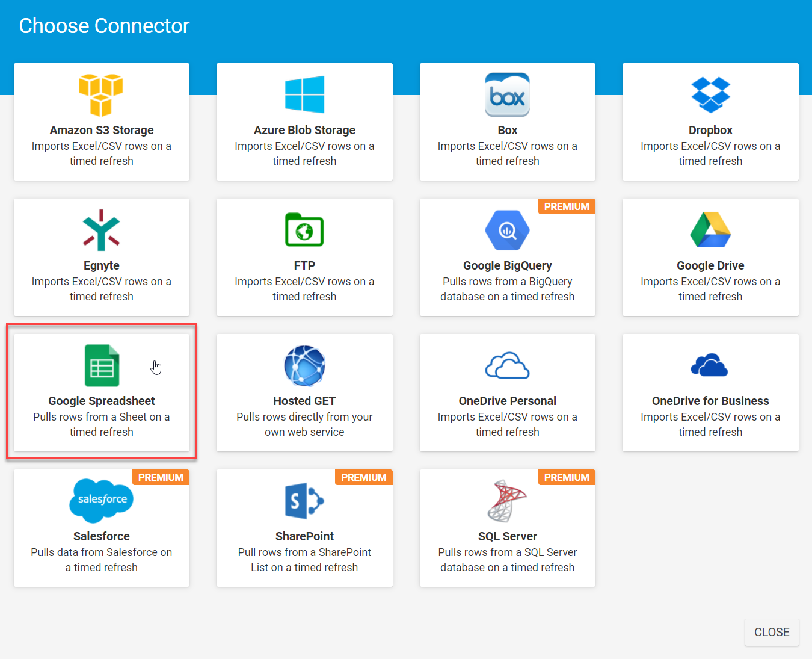Click the Salesforce cloud logo

(x=102, y=500)
